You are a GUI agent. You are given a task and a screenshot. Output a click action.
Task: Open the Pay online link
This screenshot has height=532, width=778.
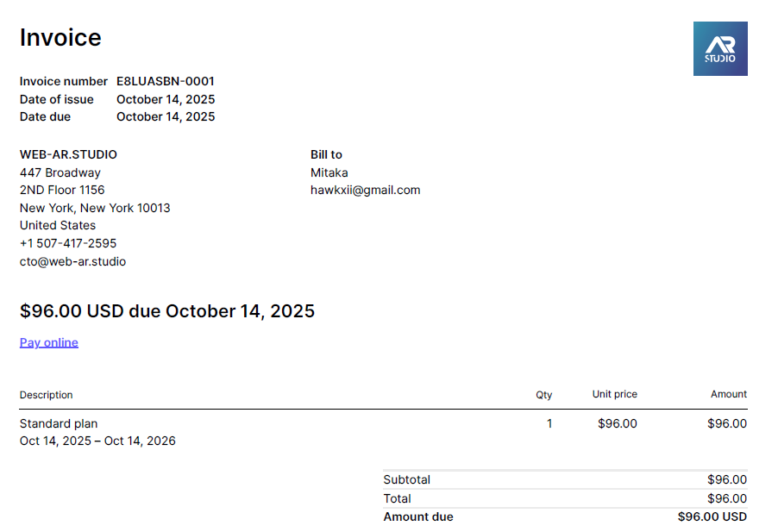[x=49, y=342]
